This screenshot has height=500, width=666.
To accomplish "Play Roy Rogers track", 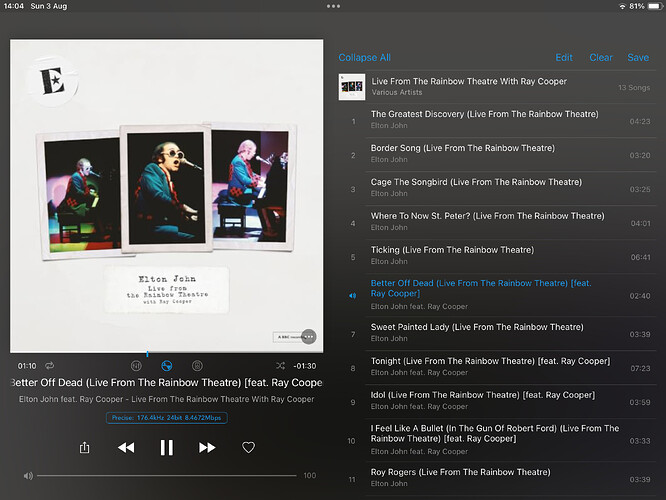I will (497, 479).
